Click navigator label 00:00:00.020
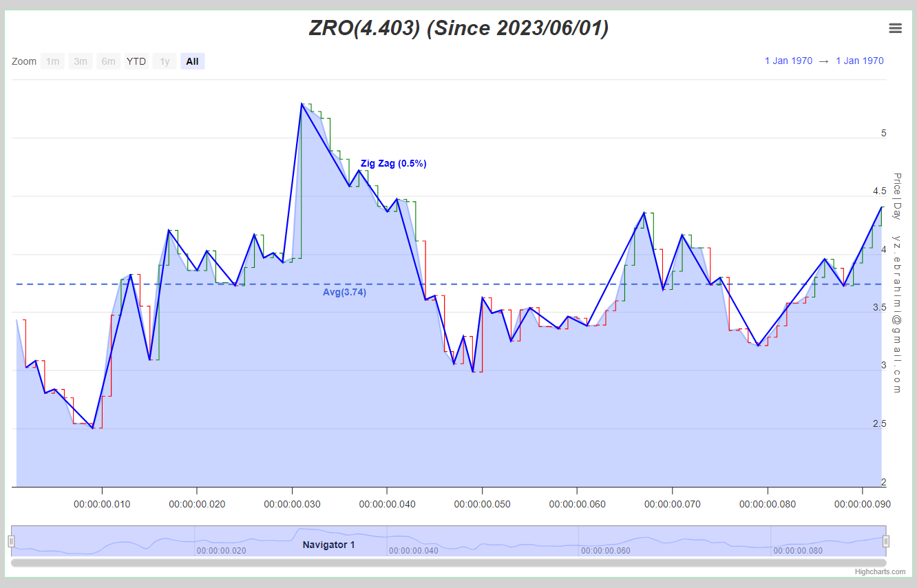The width and height of the screenshot is (917, 588). coord(222,551)
